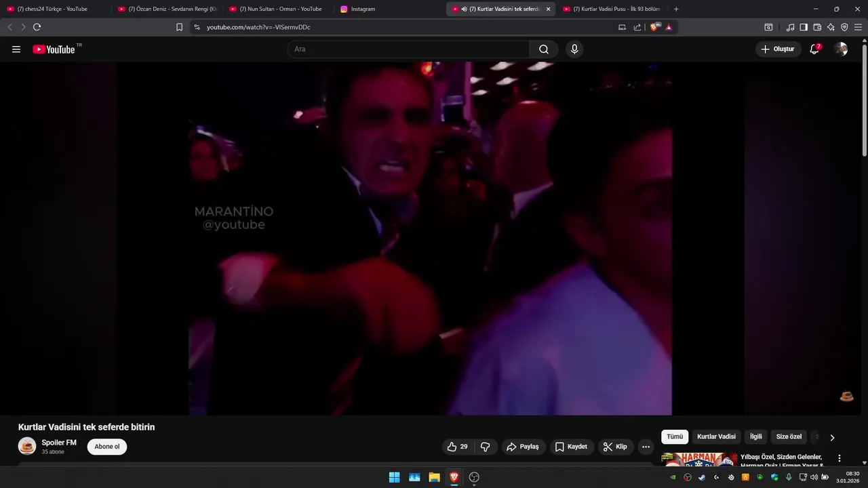Toggle the browser sidebar panel

804,27
